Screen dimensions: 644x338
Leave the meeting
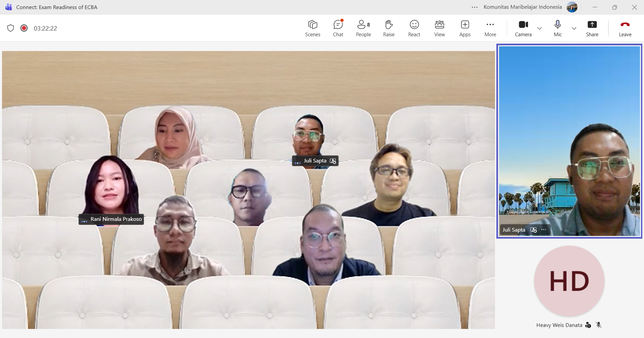pyautogui.click(x=625, y=28)
